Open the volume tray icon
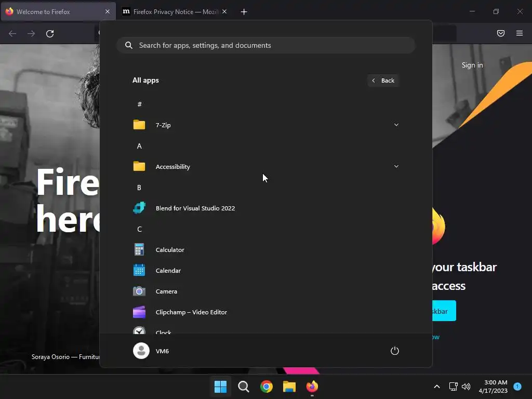Image resolution: width=532 pixels, height=399 pixels. pos(466,387)
